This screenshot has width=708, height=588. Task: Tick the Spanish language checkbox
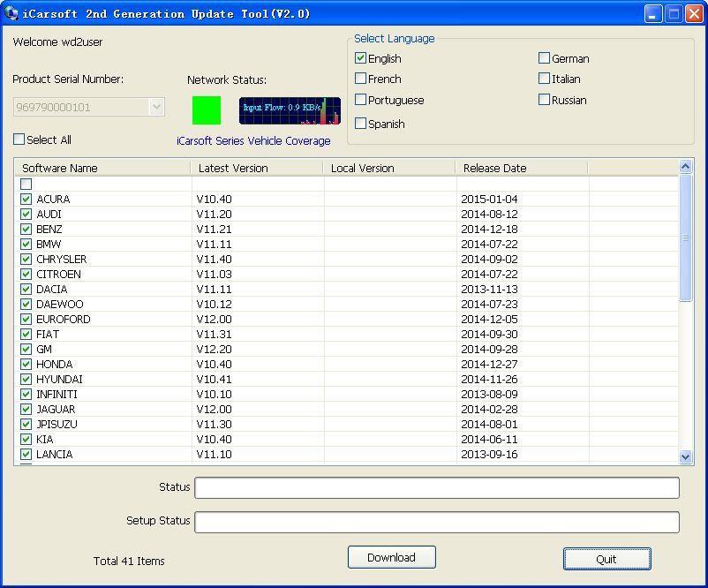[x=360, y=124]
